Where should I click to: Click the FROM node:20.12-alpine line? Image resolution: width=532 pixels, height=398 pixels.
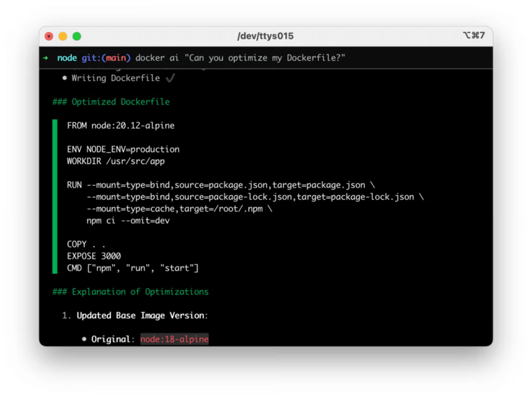[x=121, y=126]
